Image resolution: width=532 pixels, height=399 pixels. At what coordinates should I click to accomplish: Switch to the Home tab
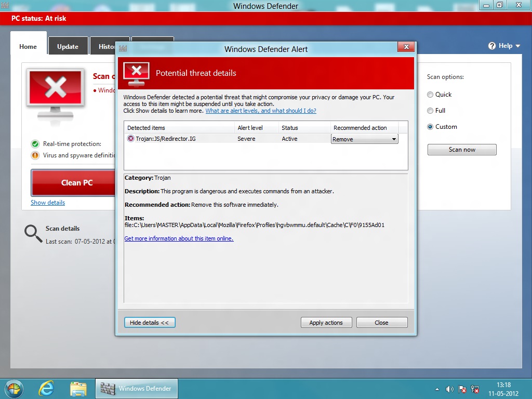(x=28, y=46)
